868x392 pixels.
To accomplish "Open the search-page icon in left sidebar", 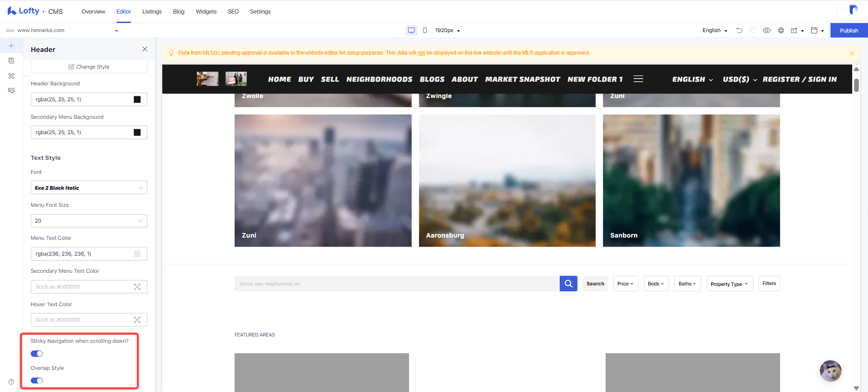I will click(x=11, y=91).
